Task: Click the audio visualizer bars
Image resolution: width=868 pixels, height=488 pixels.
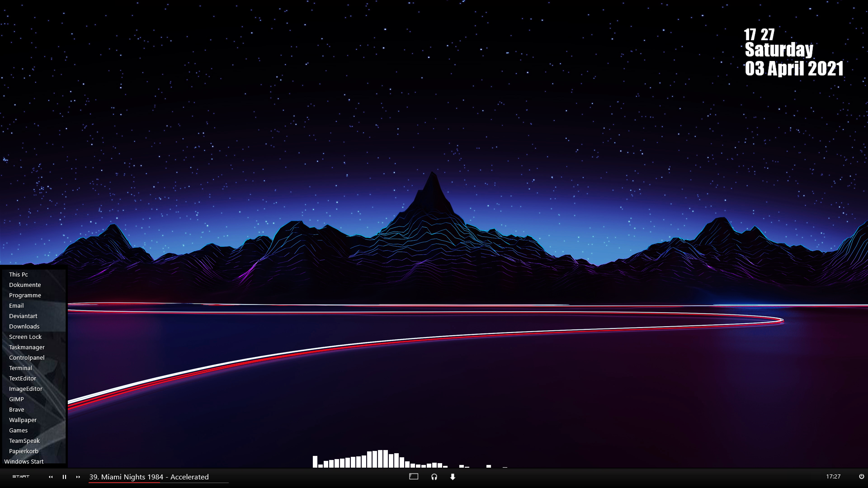Action: (410, 459)
